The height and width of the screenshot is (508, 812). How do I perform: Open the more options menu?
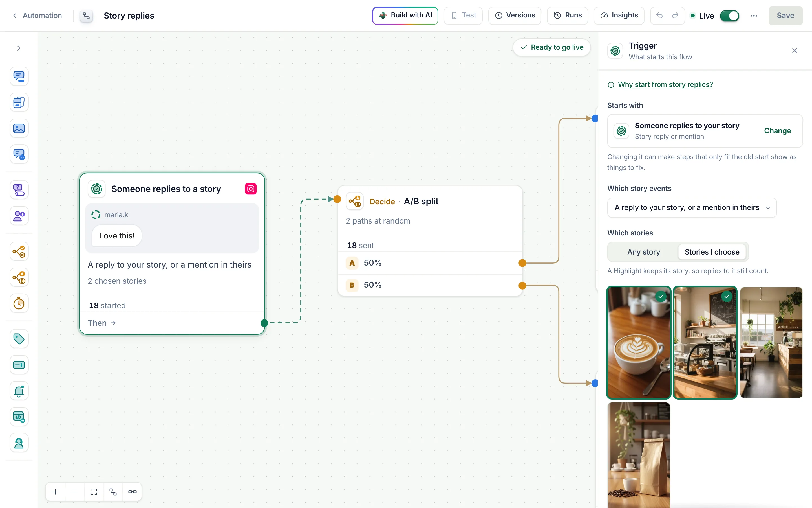click(x=754, y=16)
